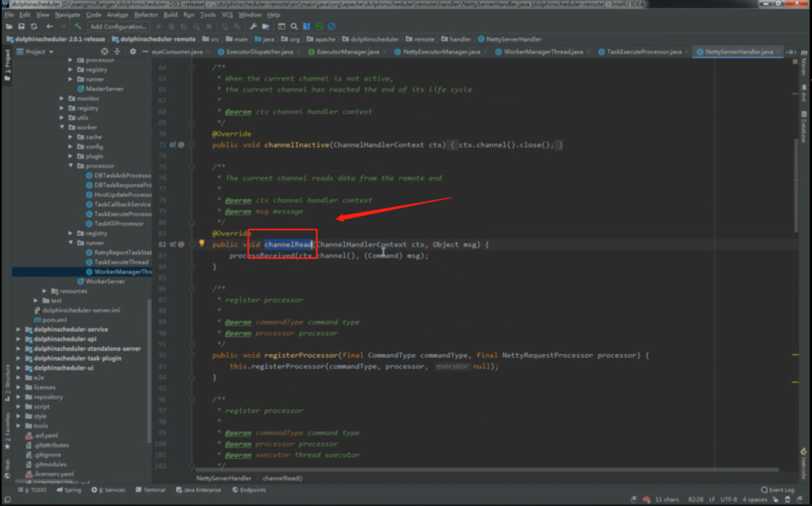The width and height of the screenshot is (812, 506).
Task: Hide the Project panel using minus icon
Action: pos(146,52)
